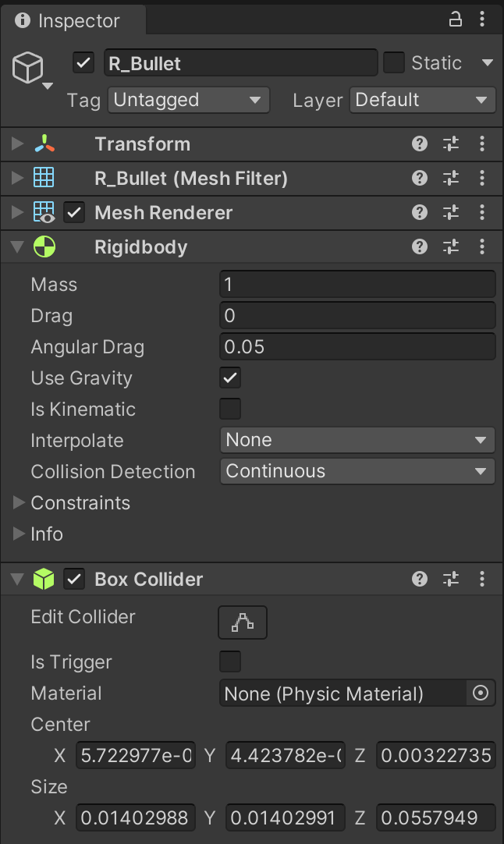Viewport: 504px width, 844px height.
Task: Click the Inspector lock icon
Action: tap(455, 20)
